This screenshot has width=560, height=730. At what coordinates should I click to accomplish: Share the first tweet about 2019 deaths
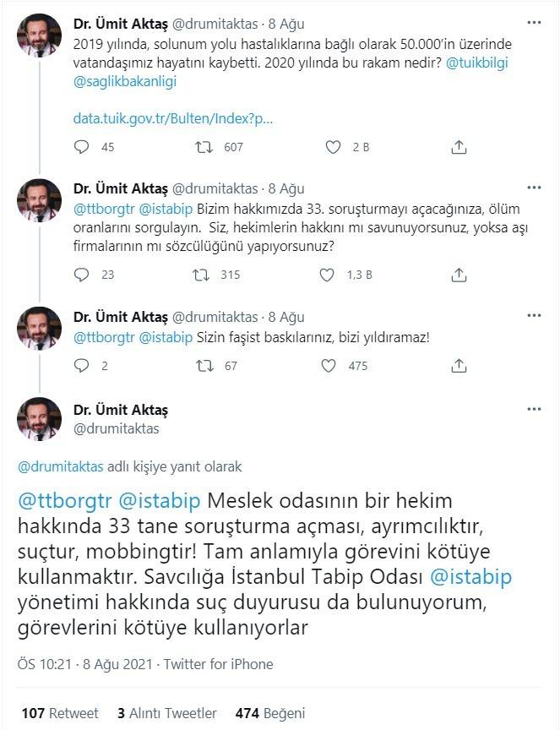(459, 147)
